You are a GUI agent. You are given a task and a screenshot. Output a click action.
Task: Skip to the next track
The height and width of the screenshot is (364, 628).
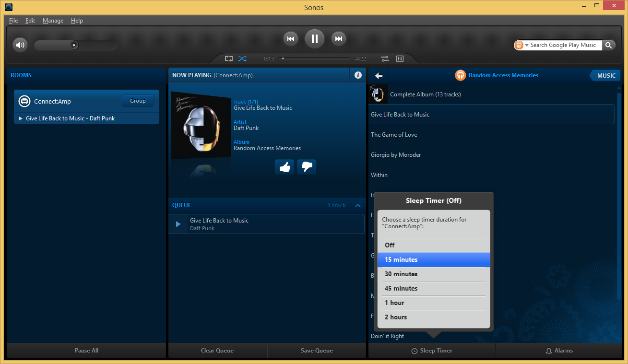(339, 39)
